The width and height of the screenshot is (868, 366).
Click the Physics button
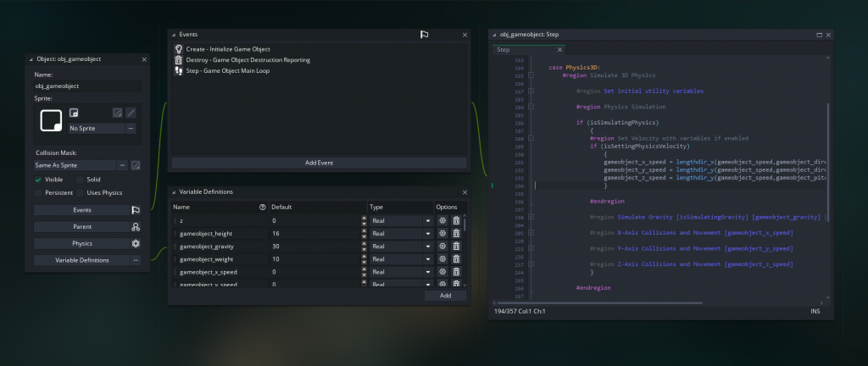click(82, 243)
